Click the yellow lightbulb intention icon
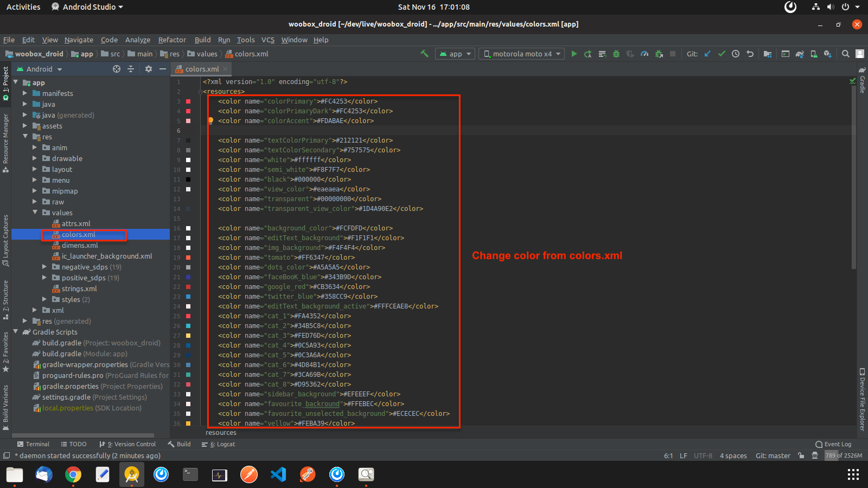Screen dimensions: 868x488 [x=210, y=121]
